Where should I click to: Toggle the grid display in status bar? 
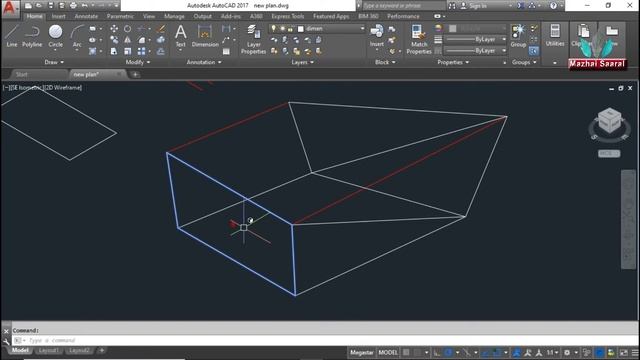(x=406, y=353)
